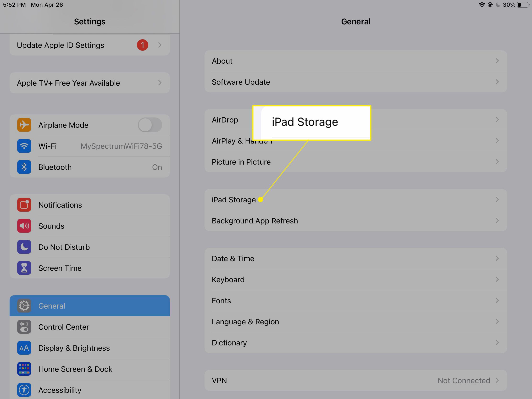Tap the General gear icon
532x399 pixels.
pyautogui.click(x=24, y=306)
